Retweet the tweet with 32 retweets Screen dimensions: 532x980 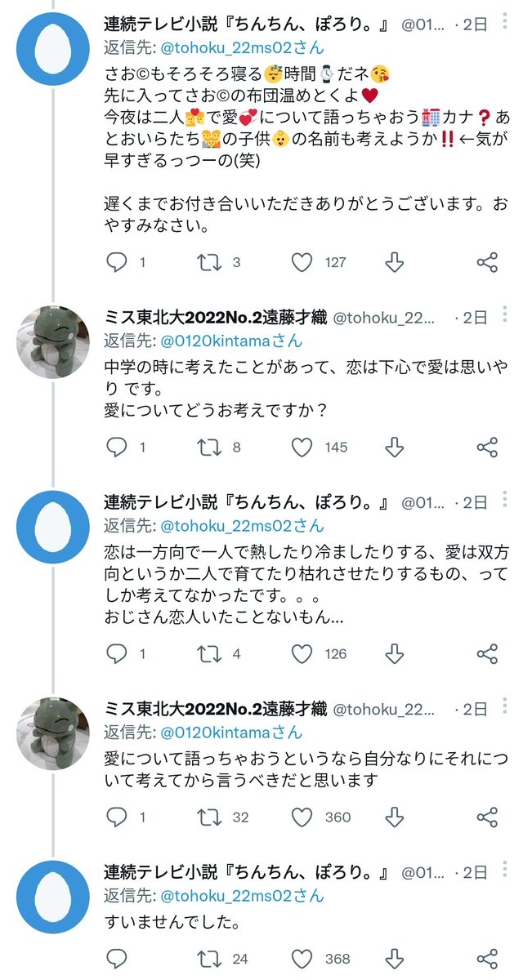209,817
